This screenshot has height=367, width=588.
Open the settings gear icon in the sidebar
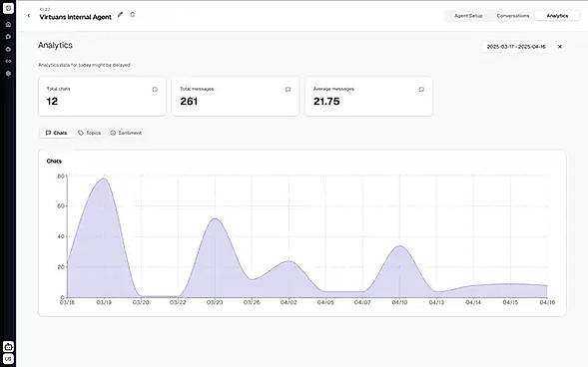8,74
